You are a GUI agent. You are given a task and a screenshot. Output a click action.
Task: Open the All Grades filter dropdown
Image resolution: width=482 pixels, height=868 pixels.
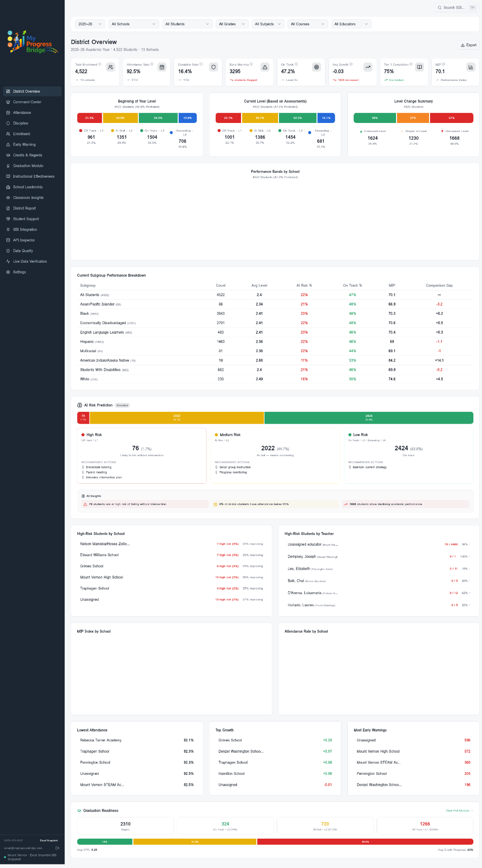click(x=232, y=24)
